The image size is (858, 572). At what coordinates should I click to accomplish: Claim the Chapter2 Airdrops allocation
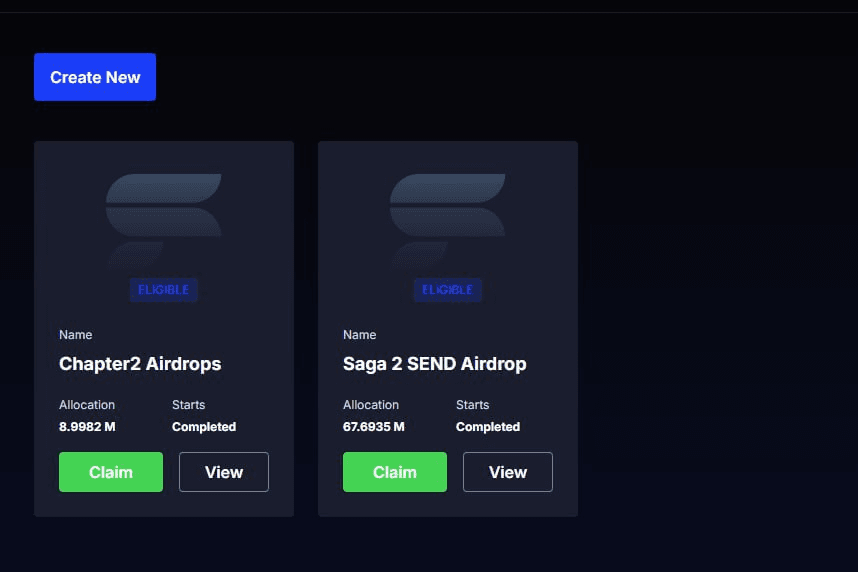tap(111, 472)
